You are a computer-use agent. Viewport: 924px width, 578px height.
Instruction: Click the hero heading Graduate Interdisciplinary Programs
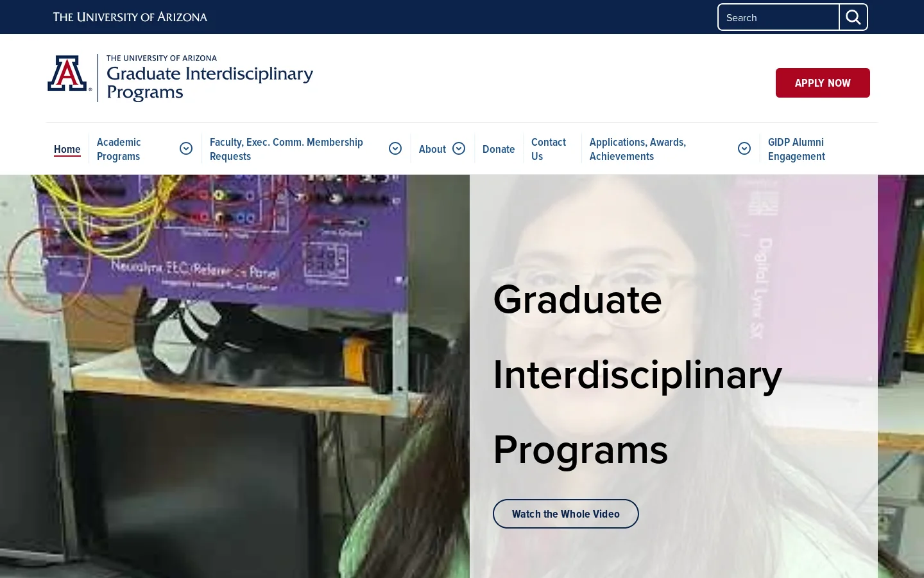[637, 374]
